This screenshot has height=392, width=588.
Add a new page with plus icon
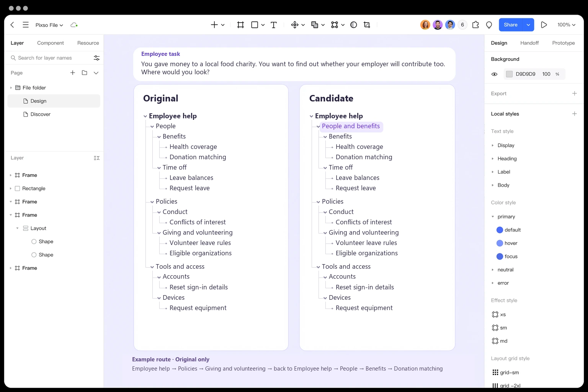(x=73, y=73)
